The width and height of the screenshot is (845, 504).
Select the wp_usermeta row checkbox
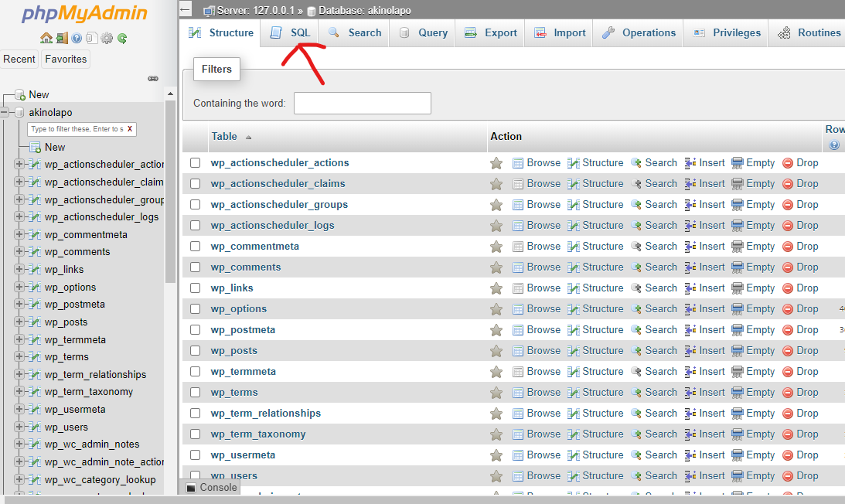[195, 455]
